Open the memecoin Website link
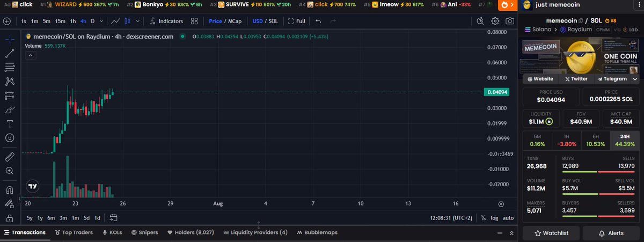Viewport: 644px width, 242px height. pos(540,79)
